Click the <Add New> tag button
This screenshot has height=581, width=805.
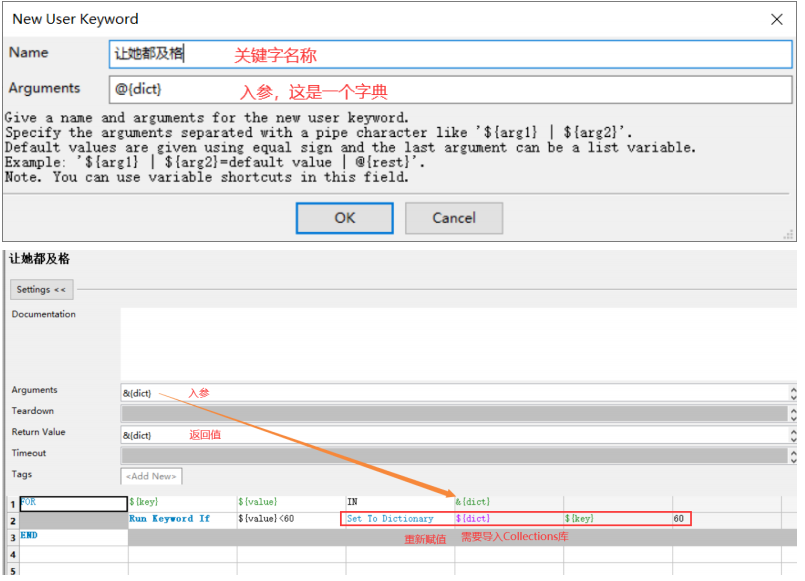151,476
